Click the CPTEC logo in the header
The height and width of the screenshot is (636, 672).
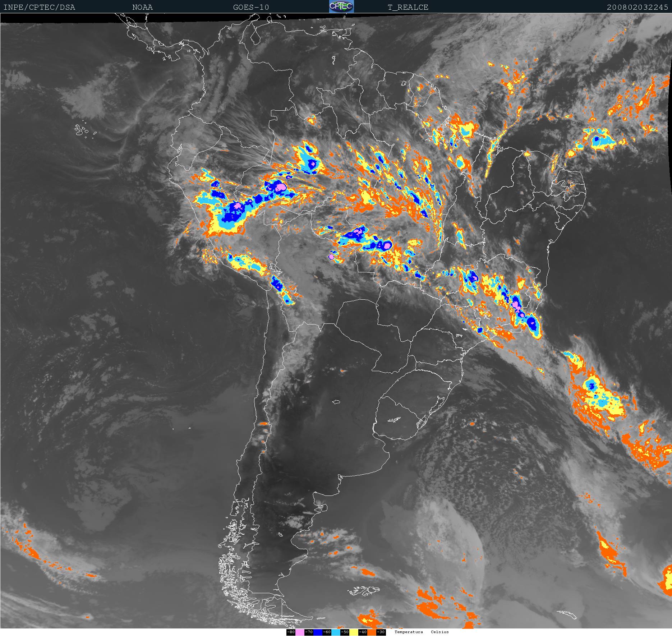pos(341,6)
